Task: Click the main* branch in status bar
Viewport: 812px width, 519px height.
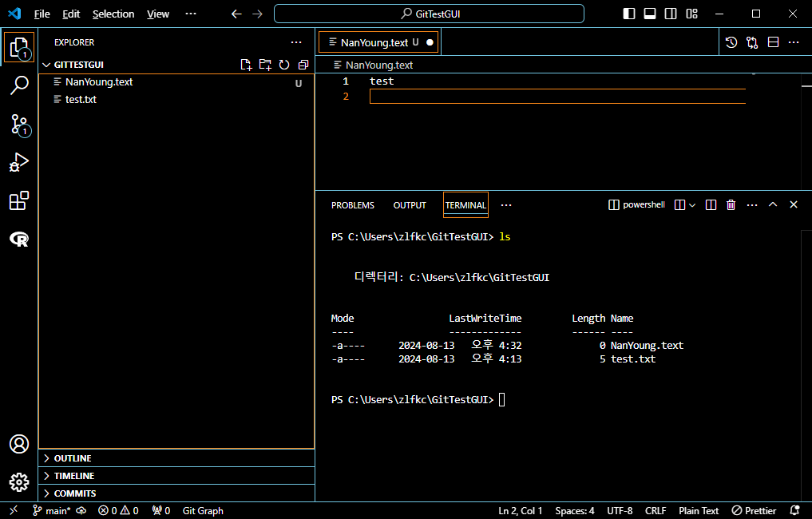Action: coord(52,511)
